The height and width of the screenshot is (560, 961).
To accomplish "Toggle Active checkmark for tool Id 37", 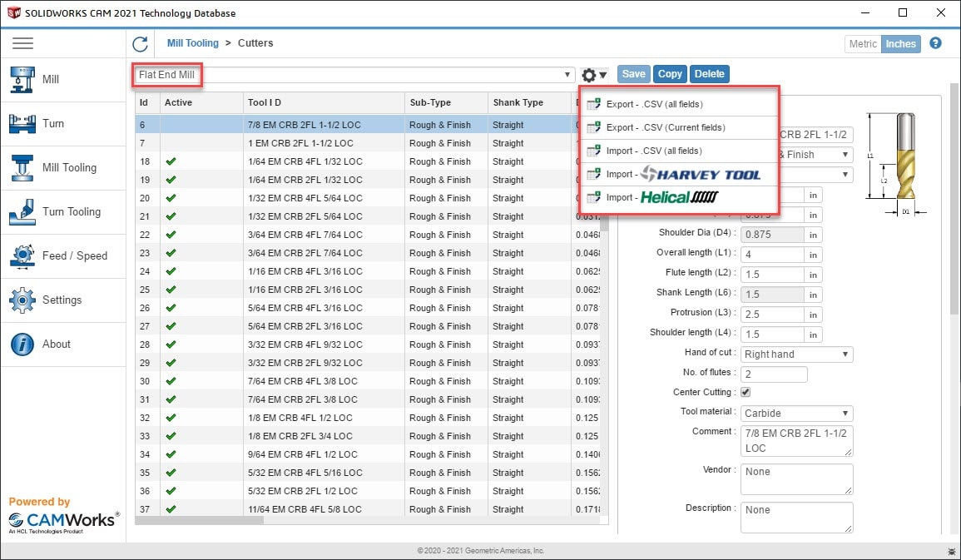I will click(x=171, y=509).
